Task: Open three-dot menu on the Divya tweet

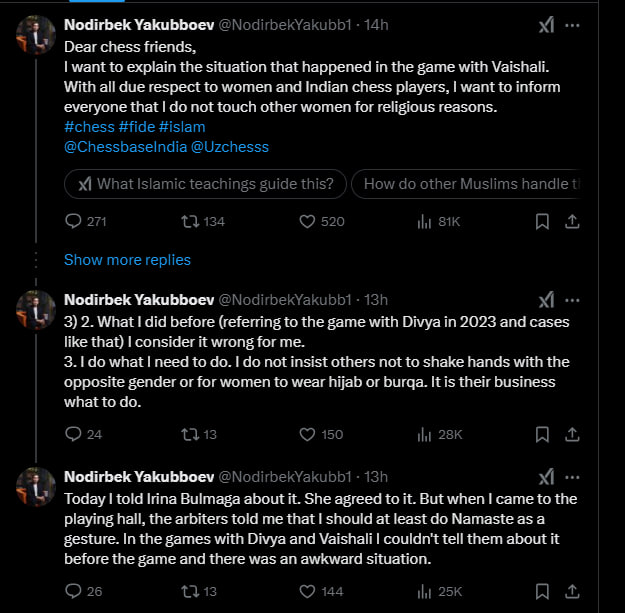Action: pos(574,300)
